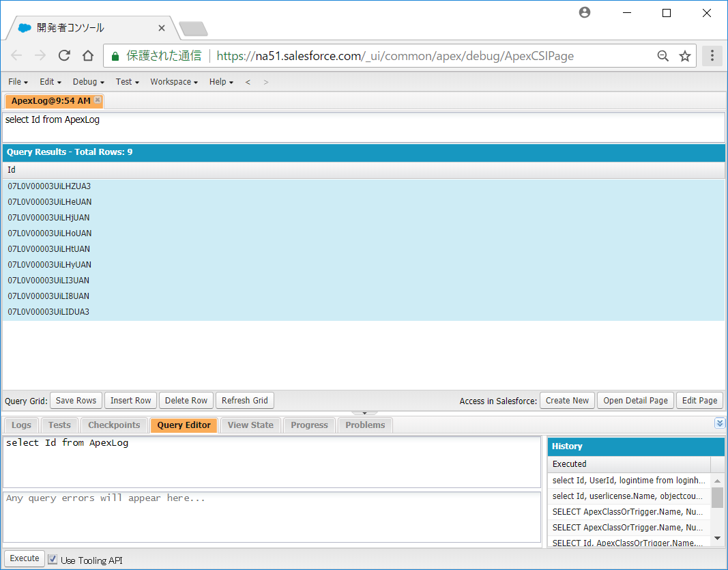Open the Debug menu

point(88,82)
